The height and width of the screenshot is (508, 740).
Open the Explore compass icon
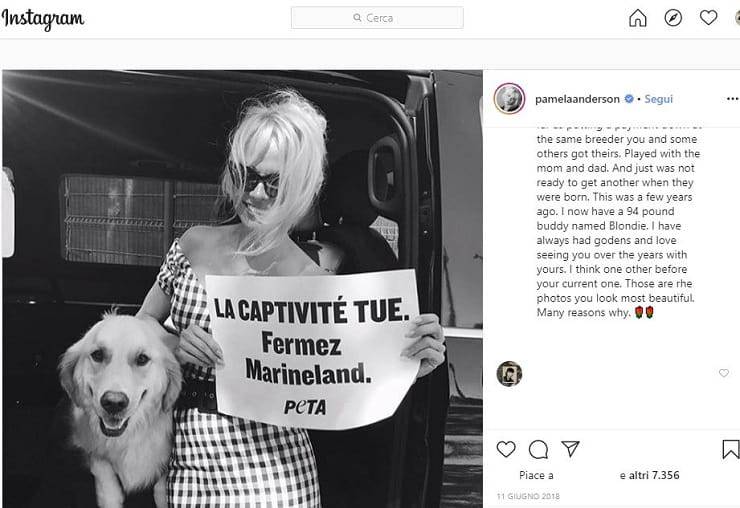pos(673,18)
